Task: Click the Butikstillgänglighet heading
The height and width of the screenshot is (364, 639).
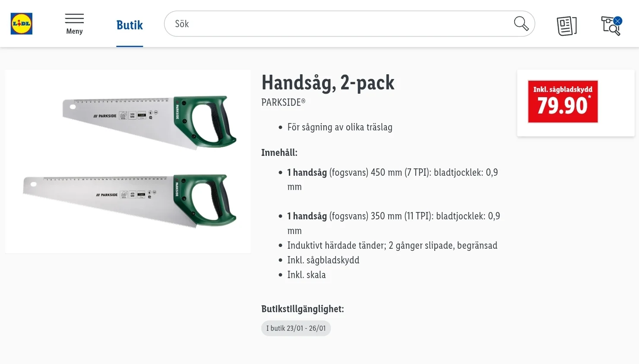Action: point(302,309)
